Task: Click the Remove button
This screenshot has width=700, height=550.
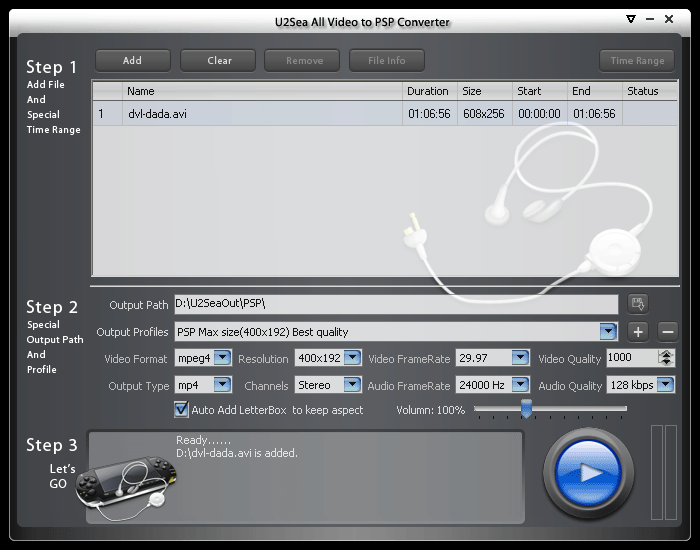Action: 302,61
